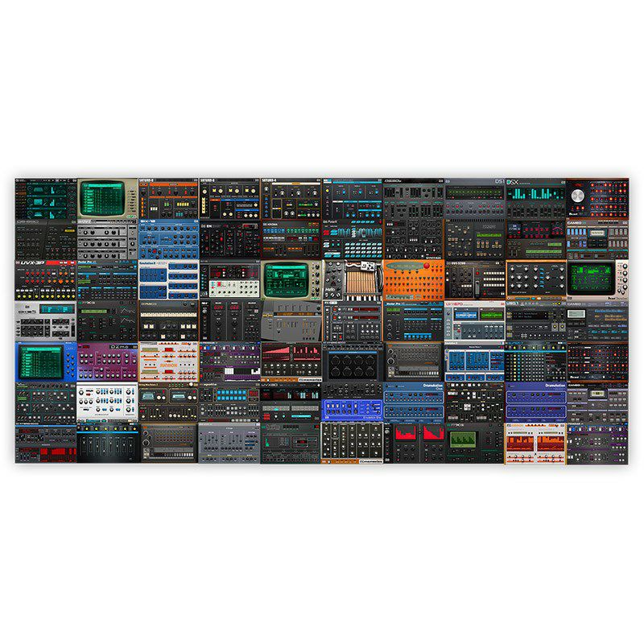Screen dimensions: 644x644
Task: Open the orange-striped Saturn-8 synth thumbnail
Action: 168,198
